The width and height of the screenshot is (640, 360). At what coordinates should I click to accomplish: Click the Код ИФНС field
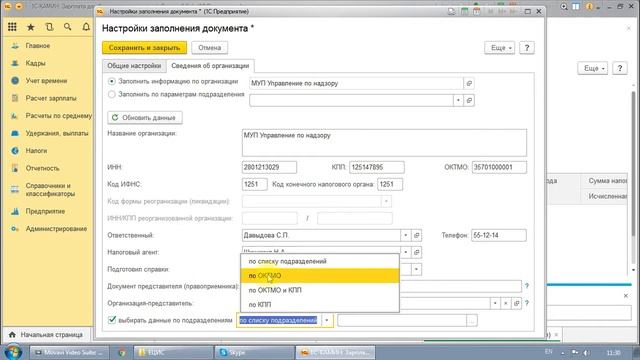click(x=255, y=184)
